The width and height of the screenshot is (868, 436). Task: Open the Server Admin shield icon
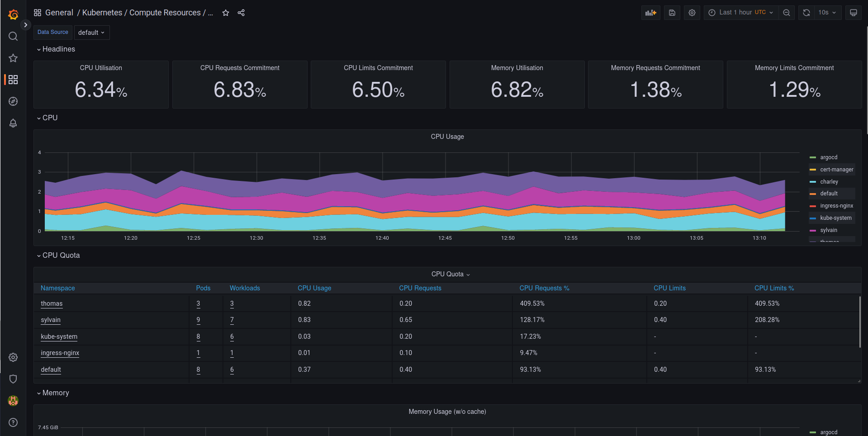click(13, 379)
